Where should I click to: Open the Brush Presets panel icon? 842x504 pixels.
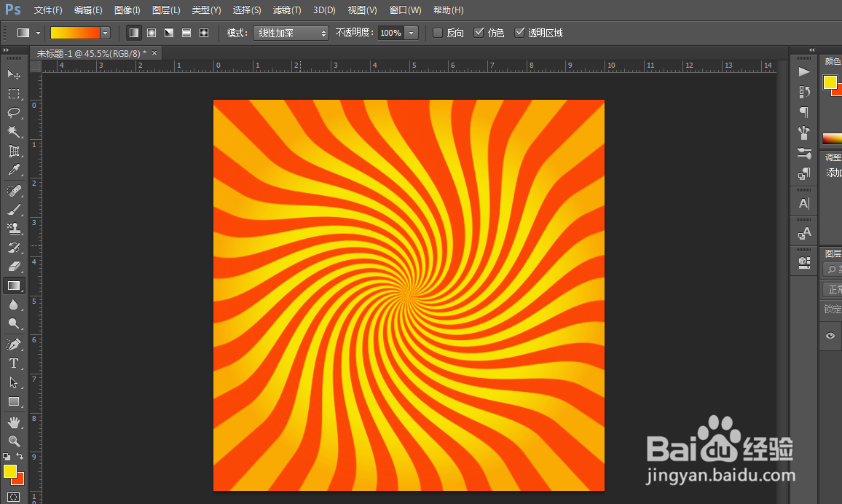[804, 133]
